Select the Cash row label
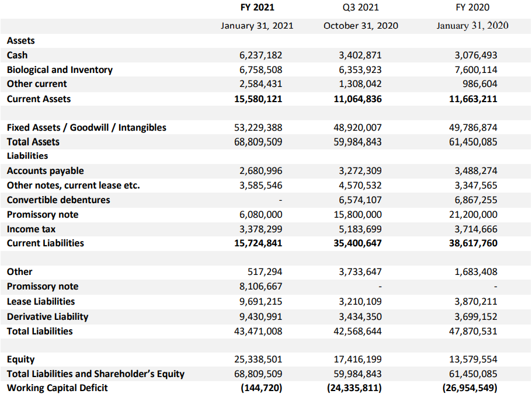This screenshot has height=401, width=532. pyautogui.click(x=17, y=55)
